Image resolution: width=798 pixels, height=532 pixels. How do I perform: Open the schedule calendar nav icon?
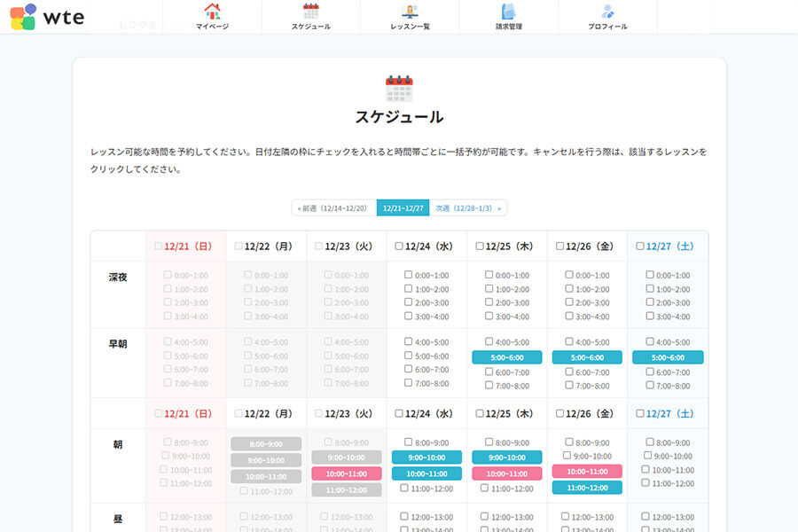pos(310,12)
